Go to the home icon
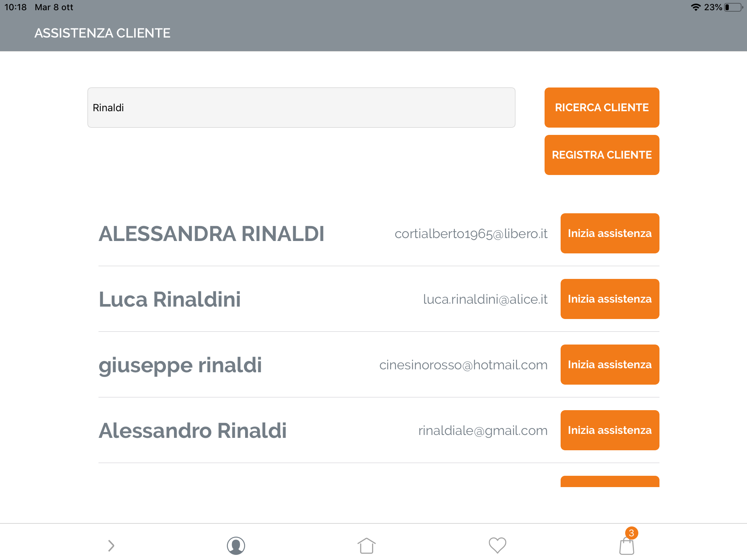The image size is (747, 560). click(366, 545)
